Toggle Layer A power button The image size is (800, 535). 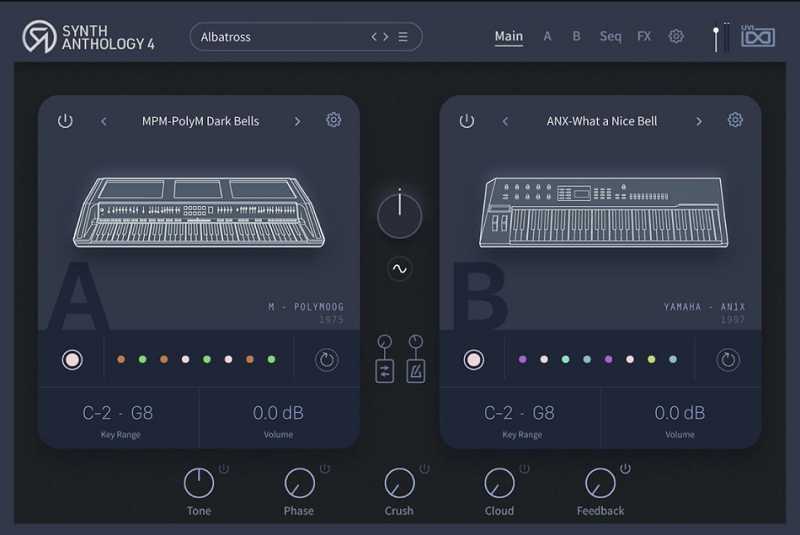coord(65,121)
